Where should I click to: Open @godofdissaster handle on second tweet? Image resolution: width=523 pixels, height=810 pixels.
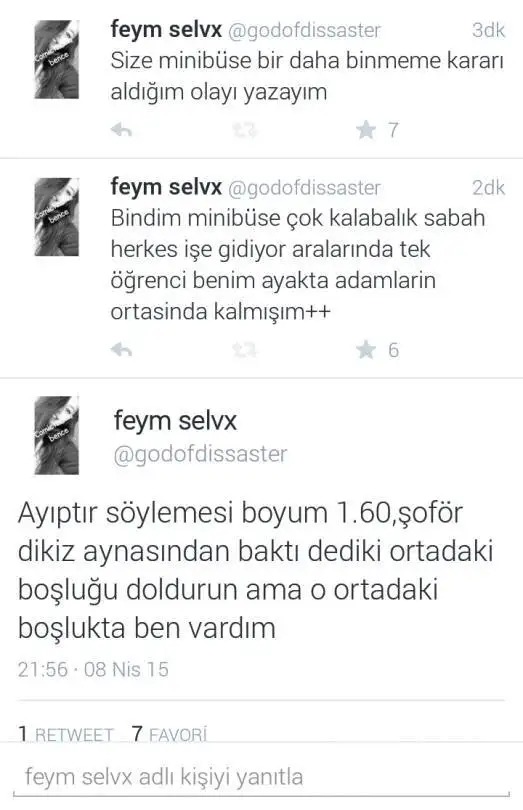pos(304,188)
